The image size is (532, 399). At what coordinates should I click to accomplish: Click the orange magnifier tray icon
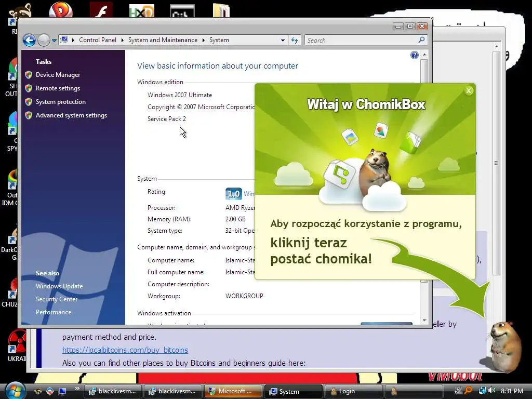coord(468,391)
